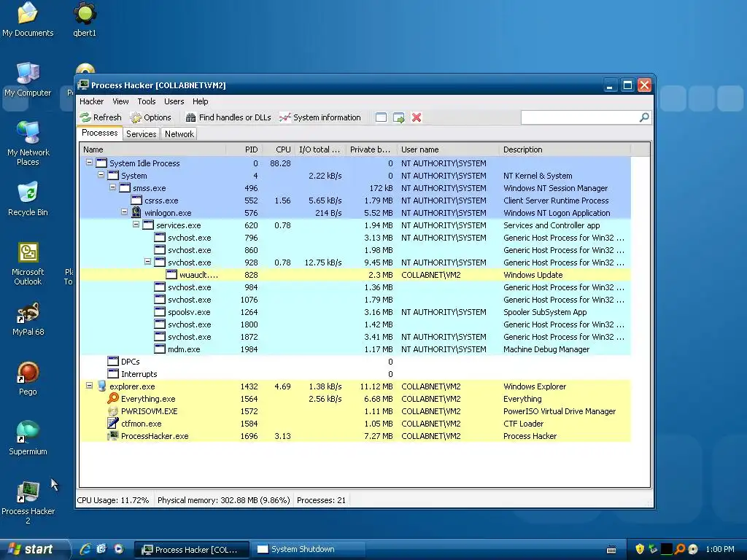Image resolution: width=747 pixels, height=560 pixels.
Task: Select the Interrupts row
Action: tap(355, 374)
